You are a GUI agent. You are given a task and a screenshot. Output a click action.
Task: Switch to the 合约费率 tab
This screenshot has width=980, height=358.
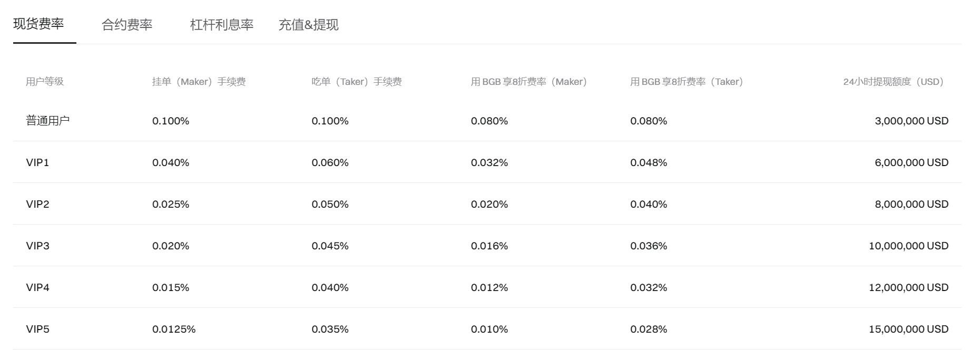coord(127,25)
